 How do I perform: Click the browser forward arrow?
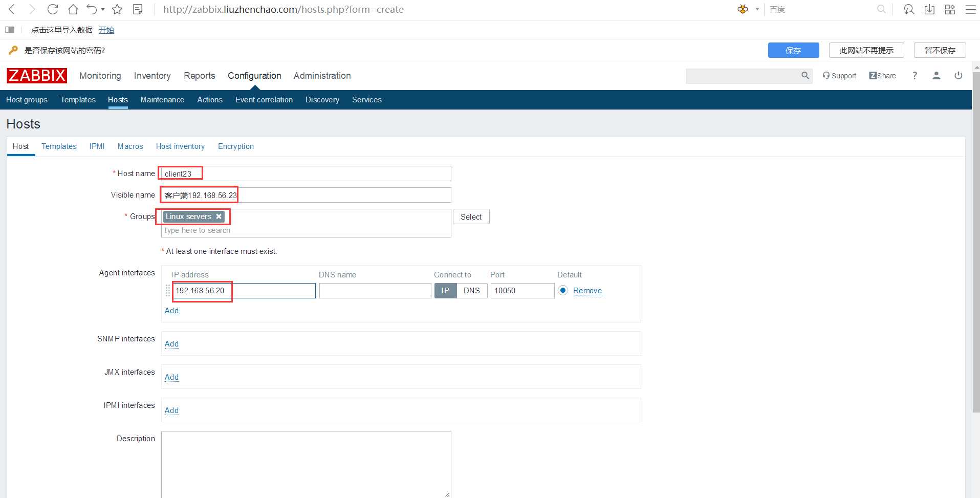coord(32,9)
